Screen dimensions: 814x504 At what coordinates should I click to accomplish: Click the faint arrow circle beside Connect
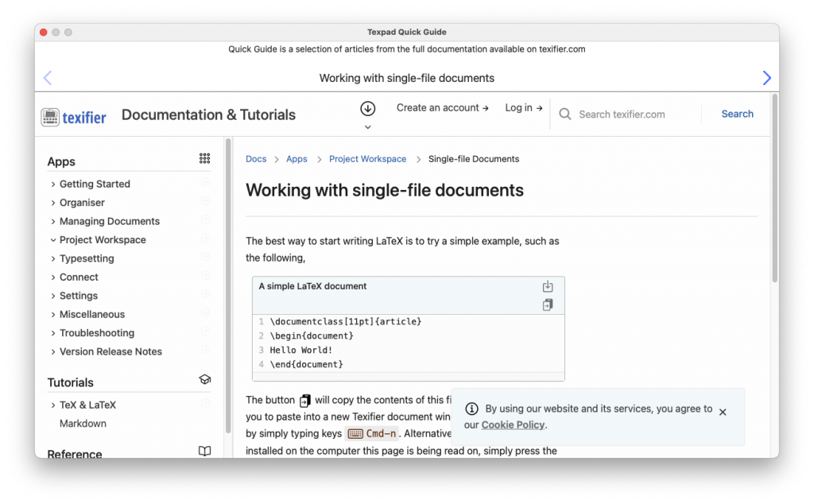click(205, 275)
